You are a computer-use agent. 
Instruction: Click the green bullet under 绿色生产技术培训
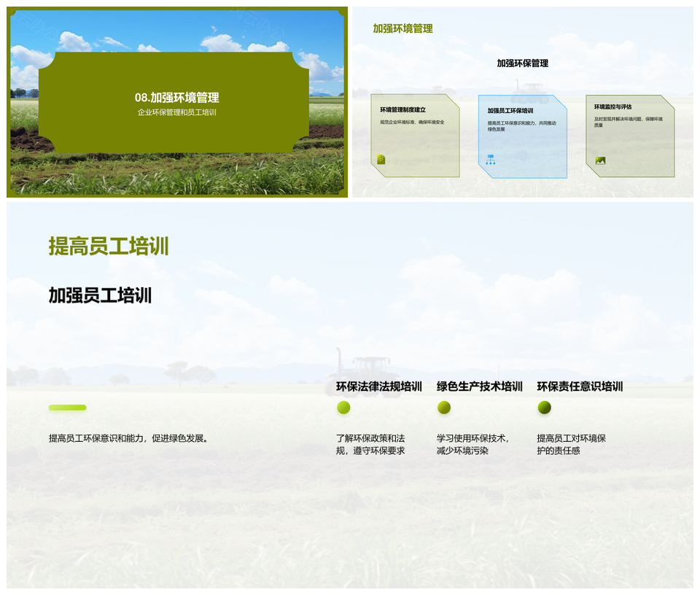(443, 408)
